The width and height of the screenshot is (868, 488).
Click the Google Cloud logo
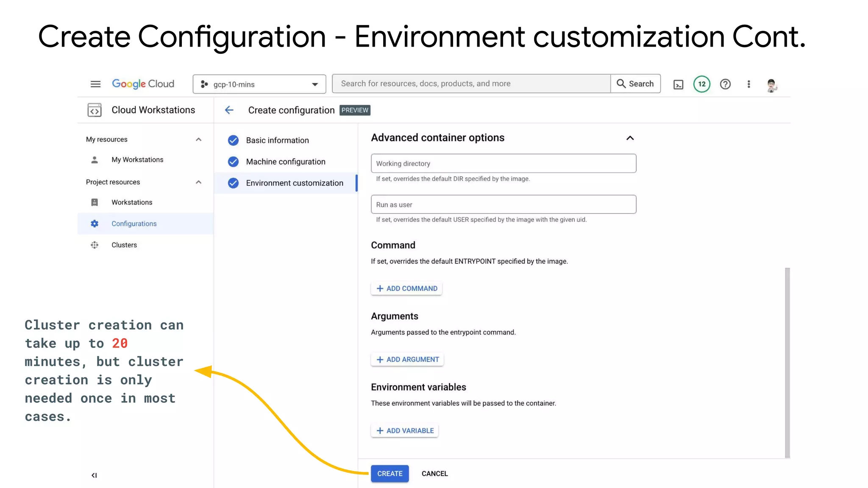[x=143, y=84]
